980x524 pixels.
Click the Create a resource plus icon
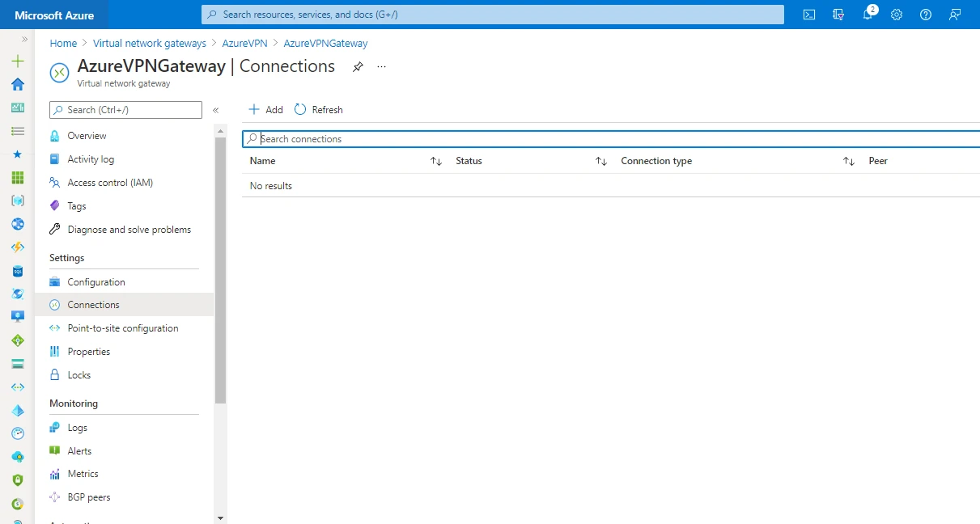[17, 61]
